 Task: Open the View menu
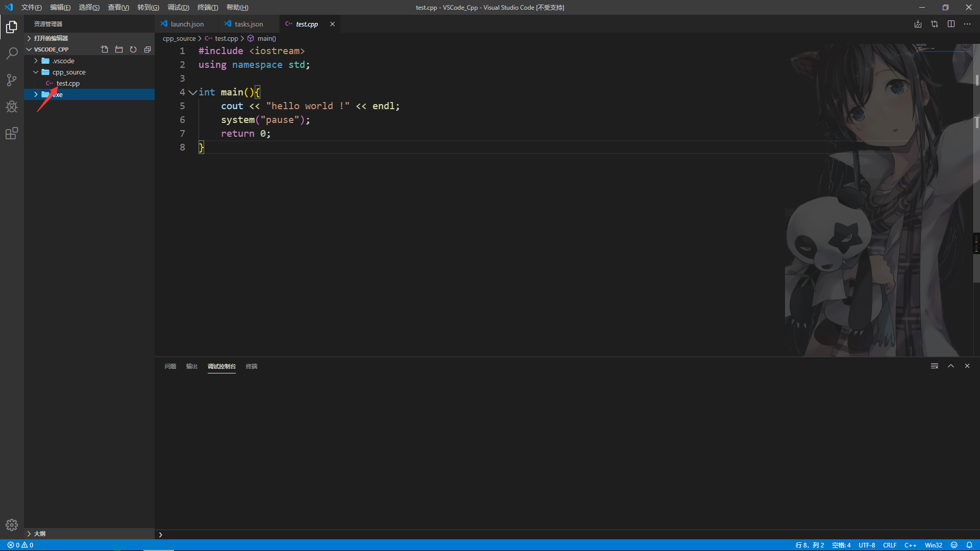pyautogui.click(x=118, y=7)
